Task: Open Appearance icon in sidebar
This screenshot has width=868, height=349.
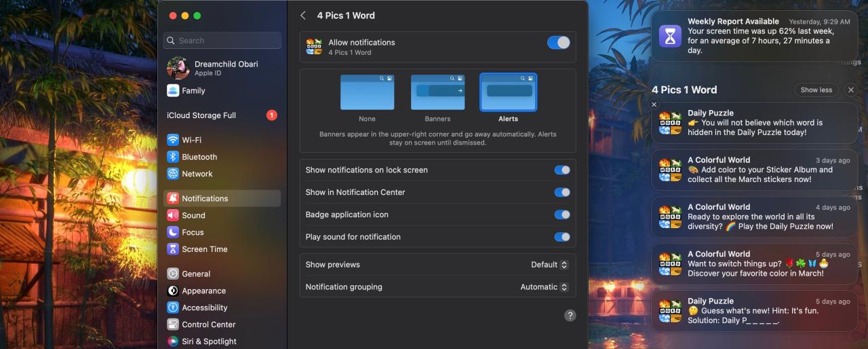Action: pyautogui.click(x=173, y=291)
